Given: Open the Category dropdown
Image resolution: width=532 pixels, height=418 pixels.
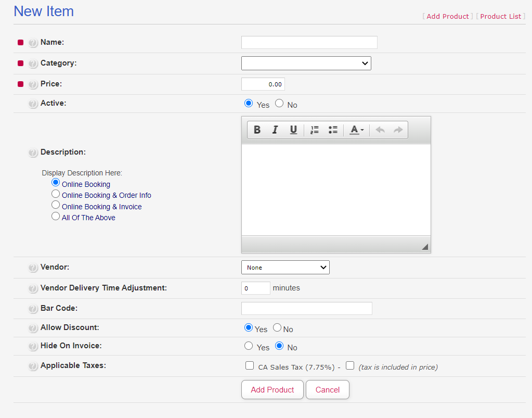Looking at the screenshot, I should 306,63.
